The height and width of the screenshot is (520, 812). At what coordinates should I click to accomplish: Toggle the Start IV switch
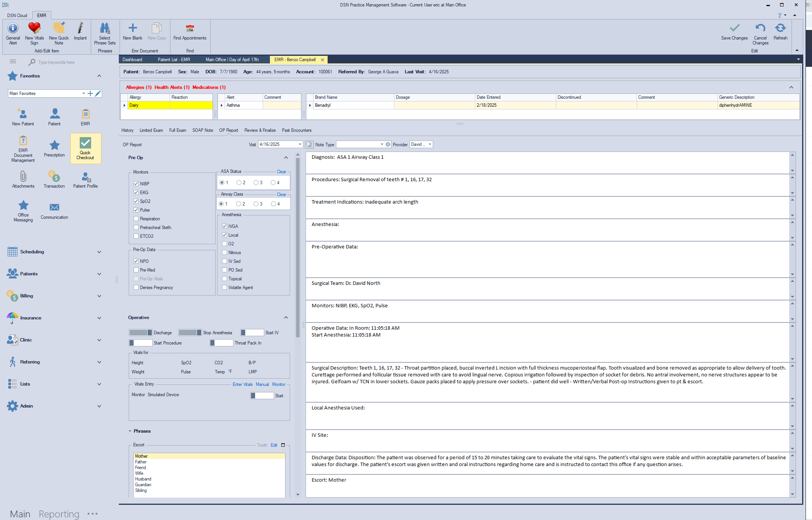click(252, 333)
